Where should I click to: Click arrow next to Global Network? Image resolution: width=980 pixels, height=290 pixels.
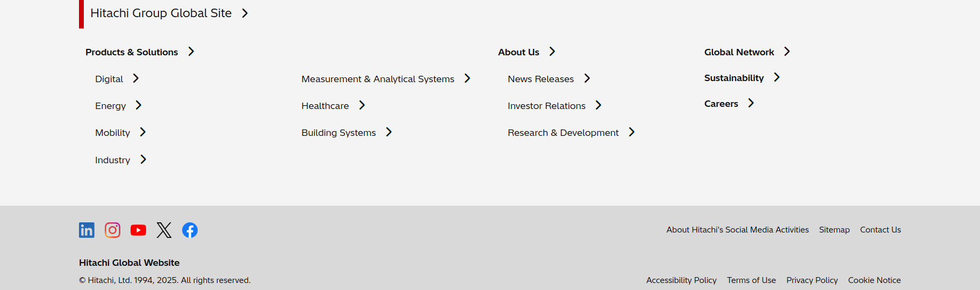click(787, 52)
